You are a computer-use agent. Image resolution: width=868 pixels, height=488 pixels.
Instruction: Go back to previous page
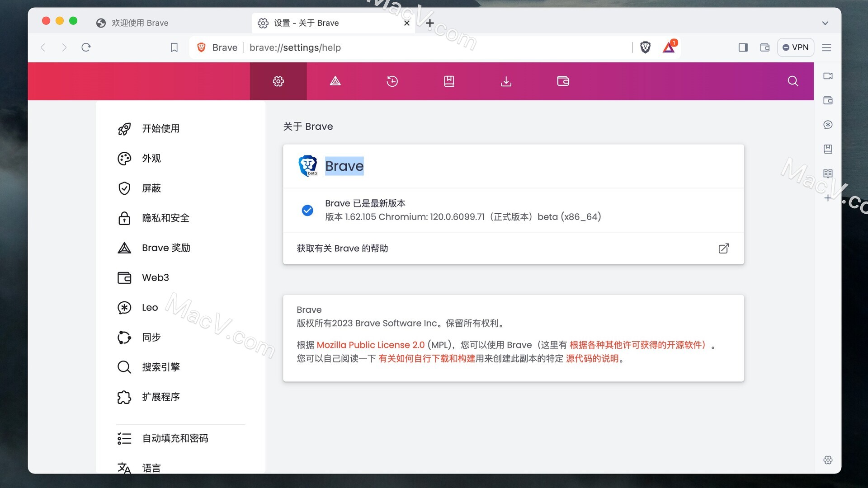click(43, 47)
